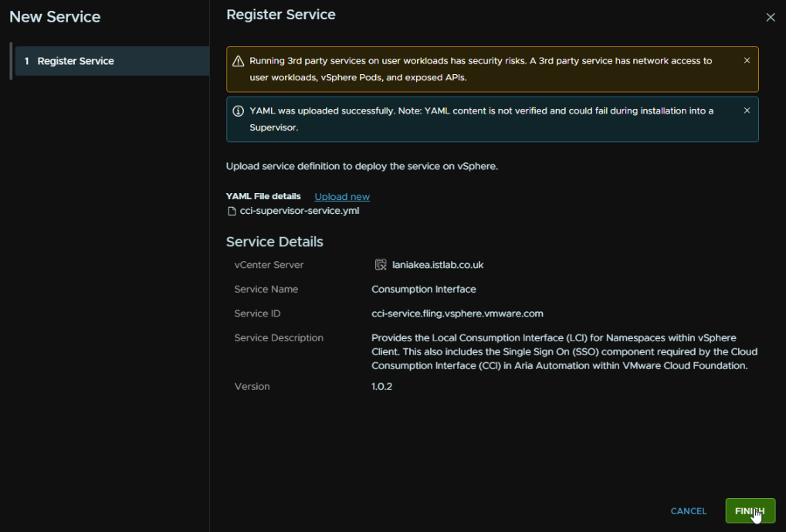Click the Service Name label
This screenshot has width=786, height=532.
tap(266, 290)
